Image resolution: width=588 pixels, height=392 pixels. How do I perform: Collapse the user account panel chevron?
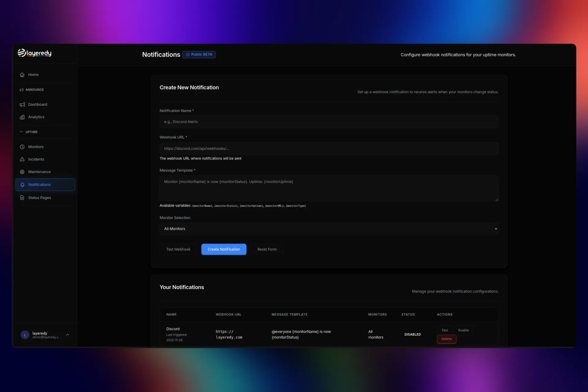[x=68, y=334]
